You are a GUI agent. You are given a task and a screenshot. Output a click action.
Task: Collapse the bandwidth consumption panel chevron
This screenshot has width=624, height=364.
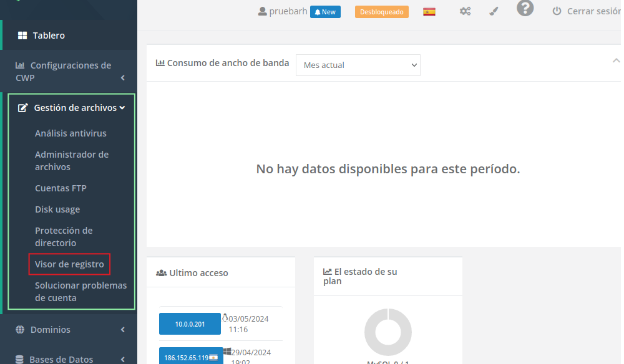tap(616, 61)
